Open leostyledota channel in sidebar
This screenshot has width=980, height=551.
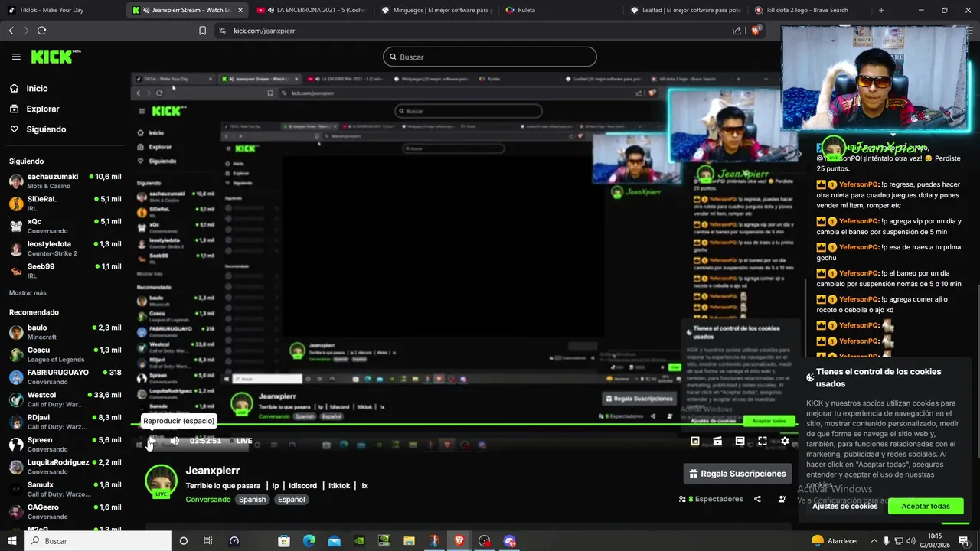tap(65, 249)
